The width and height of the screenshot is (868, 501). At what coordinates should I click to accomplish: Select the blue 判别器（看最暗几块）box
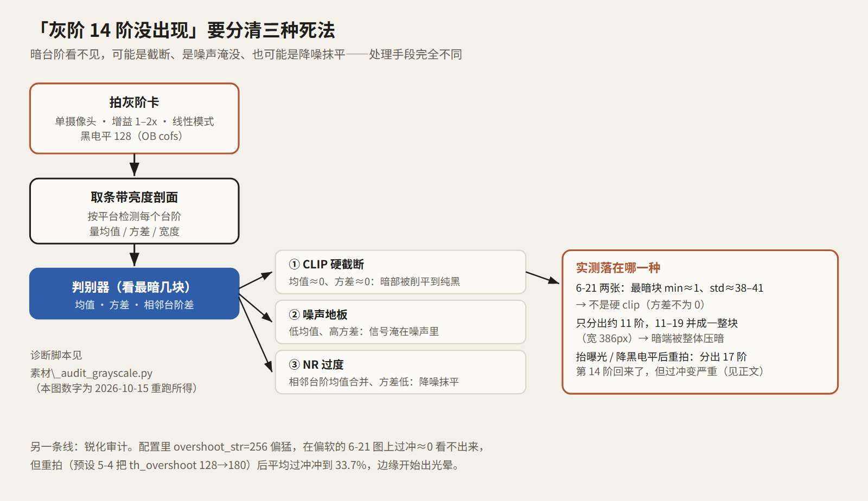click(135, 293)
